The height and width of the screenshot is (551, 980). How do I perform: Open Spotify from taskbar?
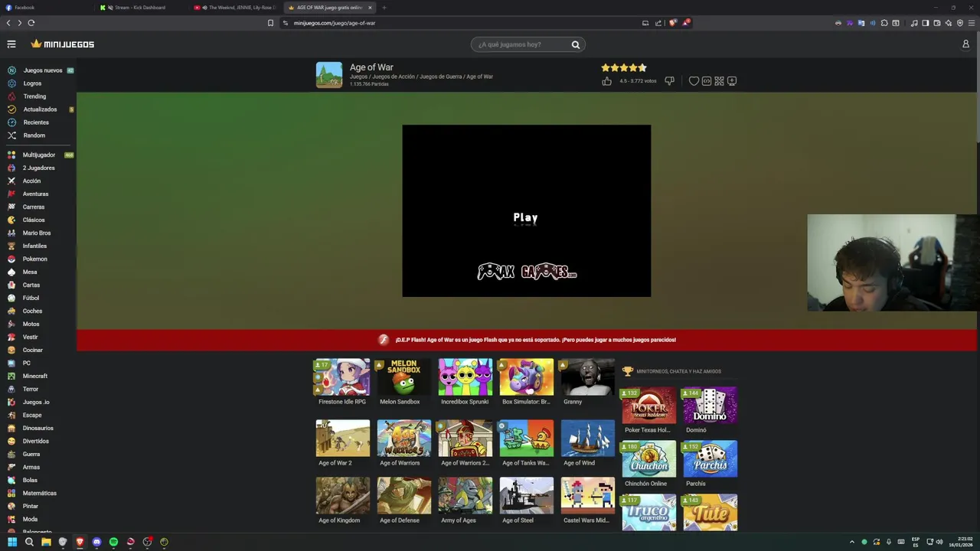[113, 542]
